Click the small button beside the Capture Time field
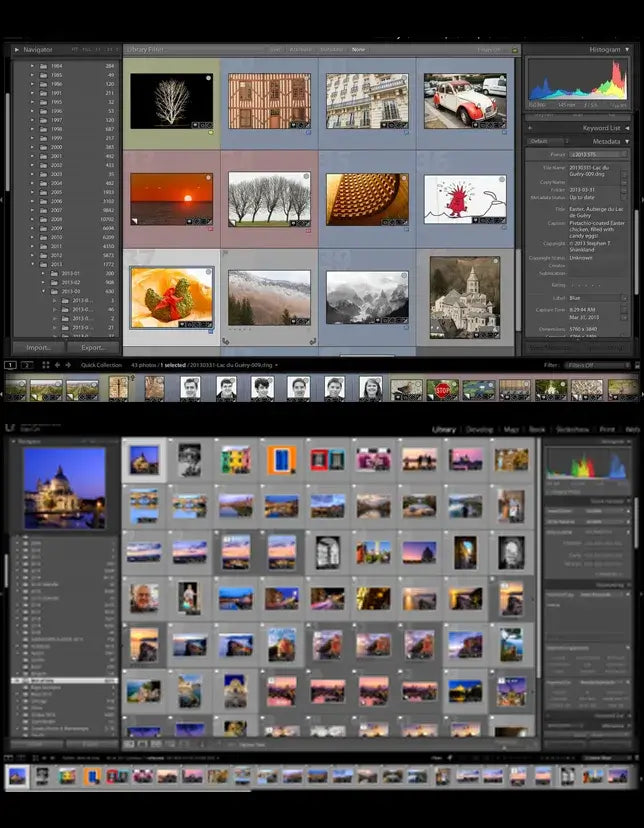 (x=625, y=310)
